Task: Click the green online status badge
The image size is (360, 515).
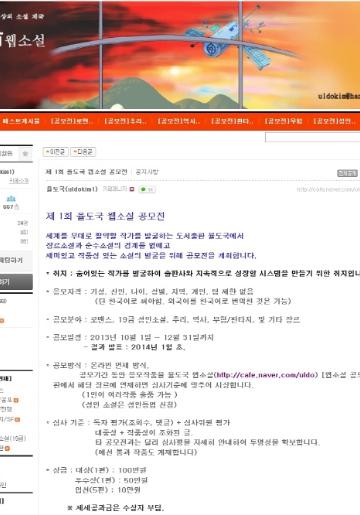Action: pos(147,189)
